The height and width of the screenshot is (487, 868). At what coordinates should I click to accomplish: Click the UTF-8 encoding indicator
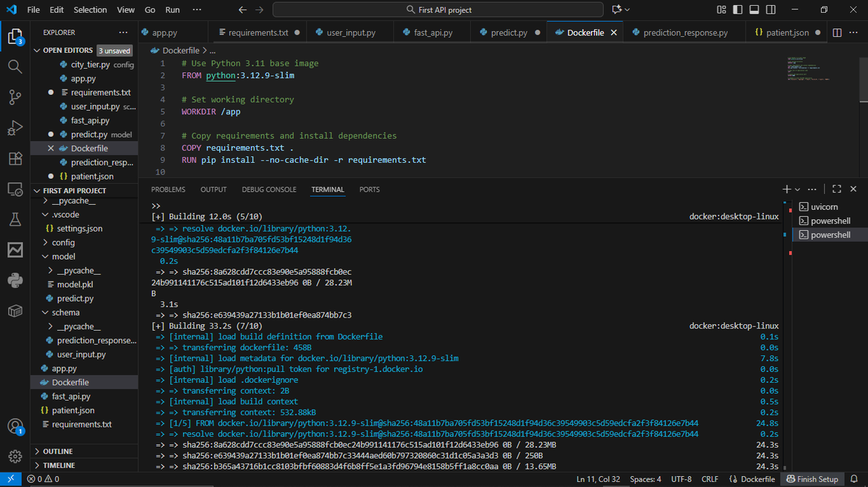click(x=681, y=479)
